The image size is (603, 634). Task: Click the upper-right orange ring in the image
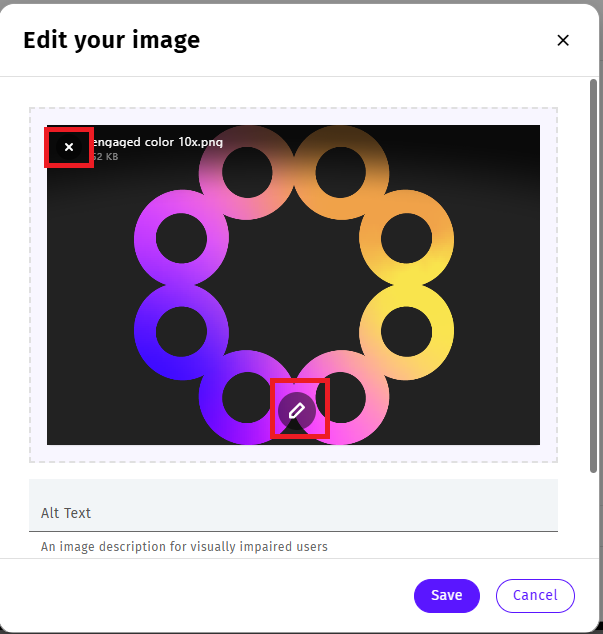pos(434,237)
